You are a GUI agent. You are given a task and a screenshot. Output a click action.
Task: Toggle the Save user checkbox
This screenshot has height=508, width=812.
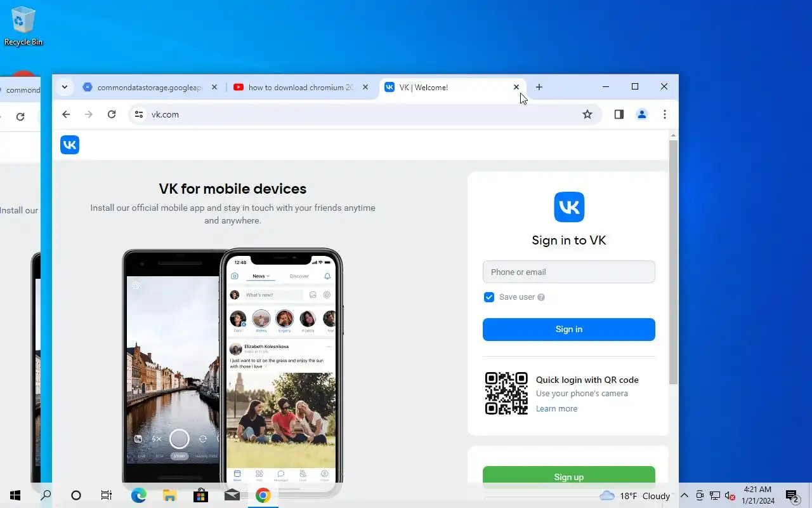click(x=489, y=297)
